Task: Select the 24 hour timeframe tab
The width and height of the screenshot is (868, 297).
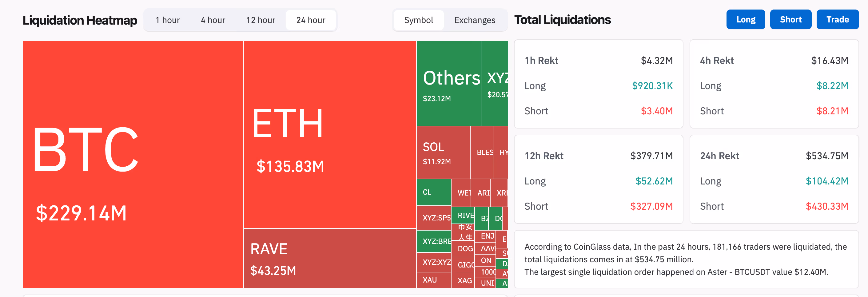Action: click(310, 20)
